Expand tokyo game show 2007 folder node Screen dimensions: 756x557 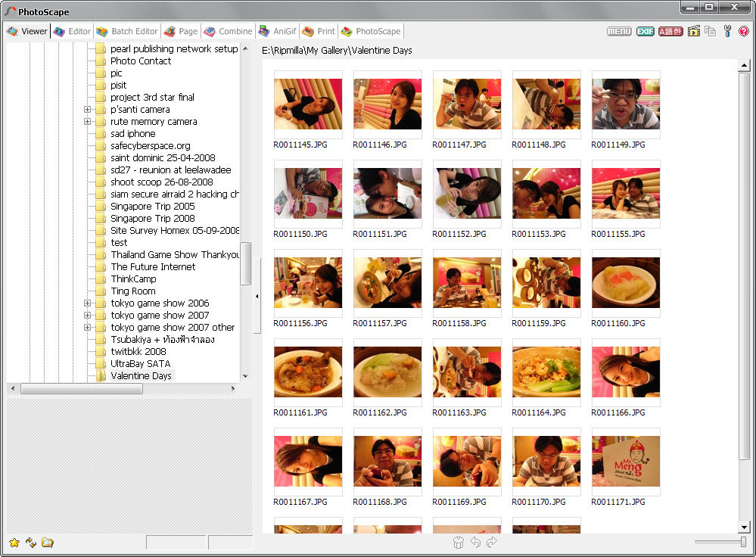coord(87,316)
